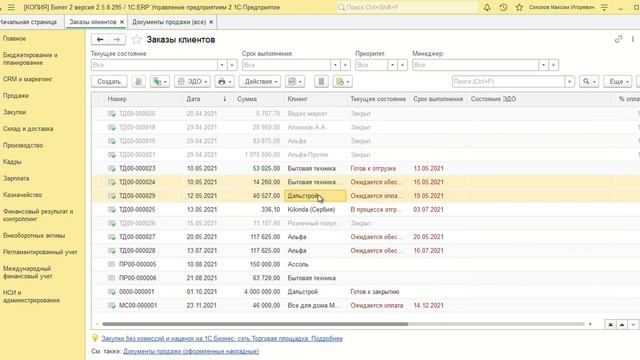Click the Поиск (Ctrl+F) list search field

508,82
